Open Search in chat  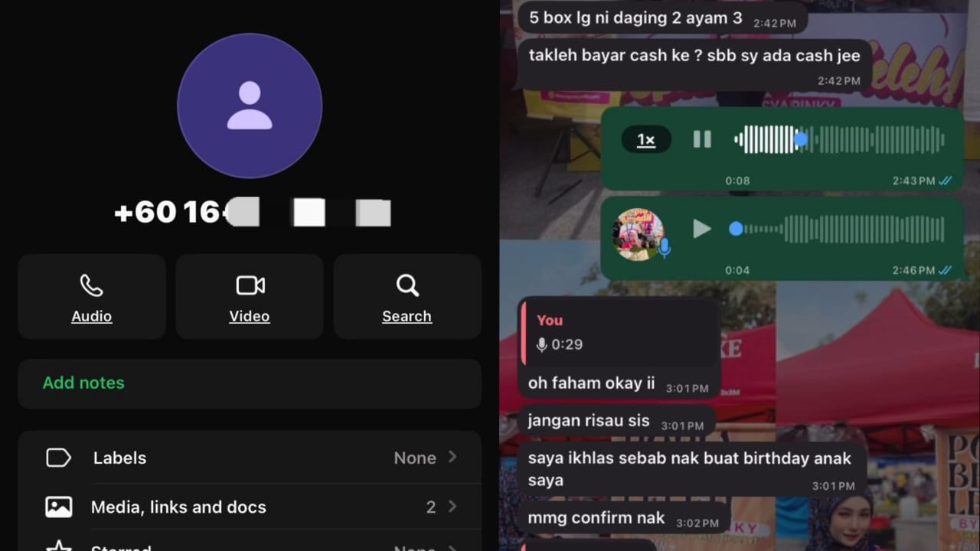[407, 297]
